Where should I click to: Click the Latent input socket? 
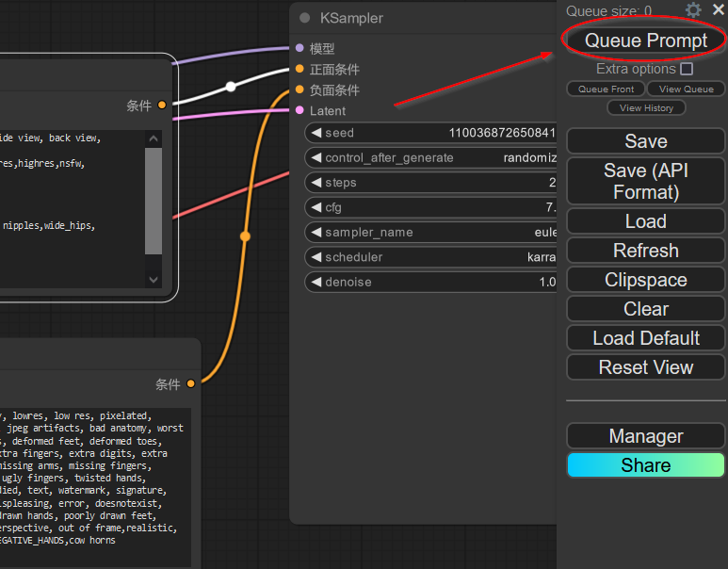(299, 110)
